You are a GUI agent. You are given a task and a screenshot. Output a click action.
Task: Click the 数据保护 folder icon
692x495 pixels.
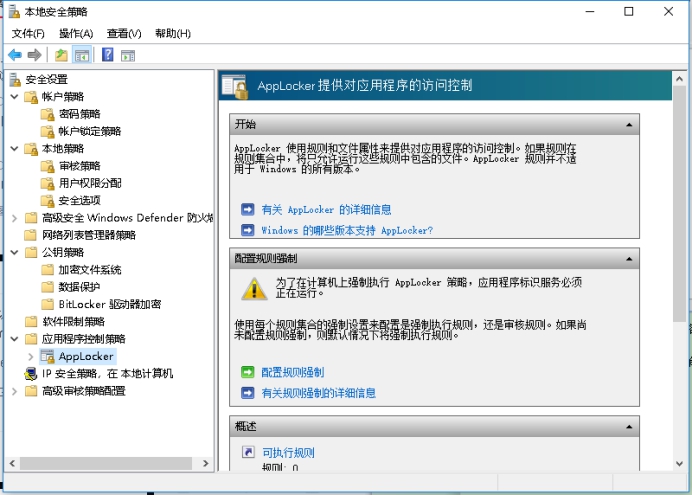47,287
